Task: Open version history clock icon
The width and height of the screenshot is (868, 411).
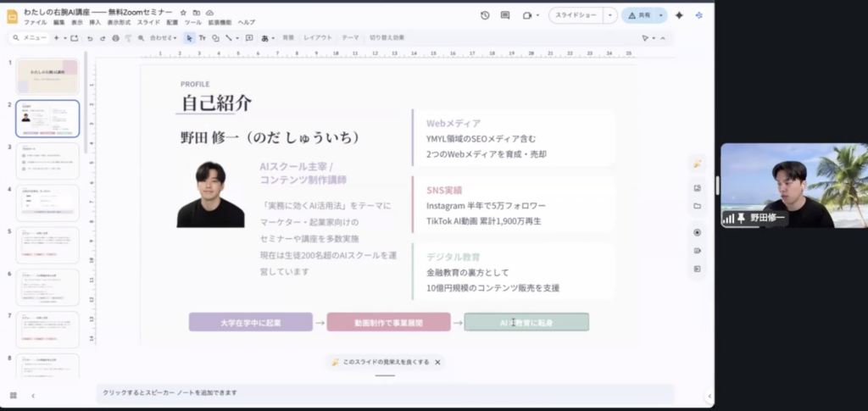Action: click(485, 15)
